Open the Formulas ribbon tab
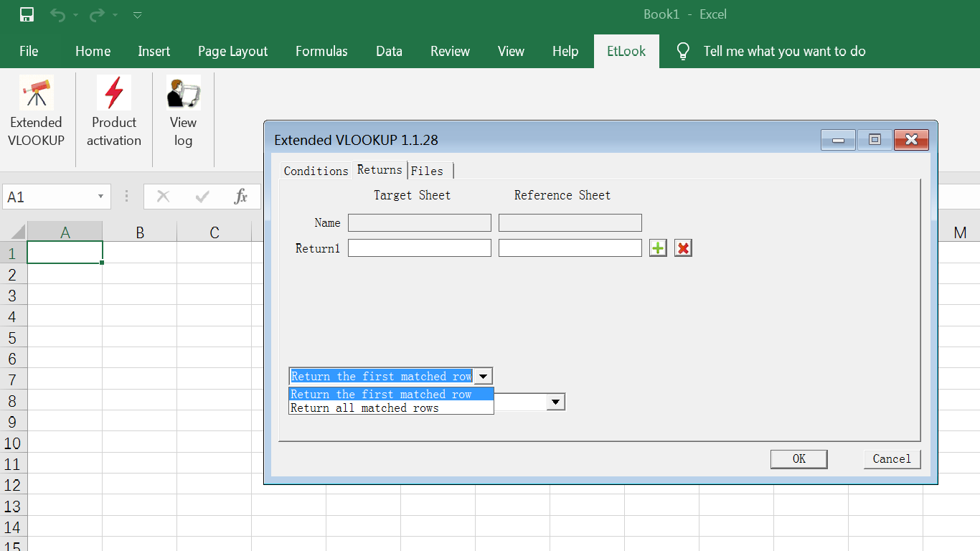 321,51
